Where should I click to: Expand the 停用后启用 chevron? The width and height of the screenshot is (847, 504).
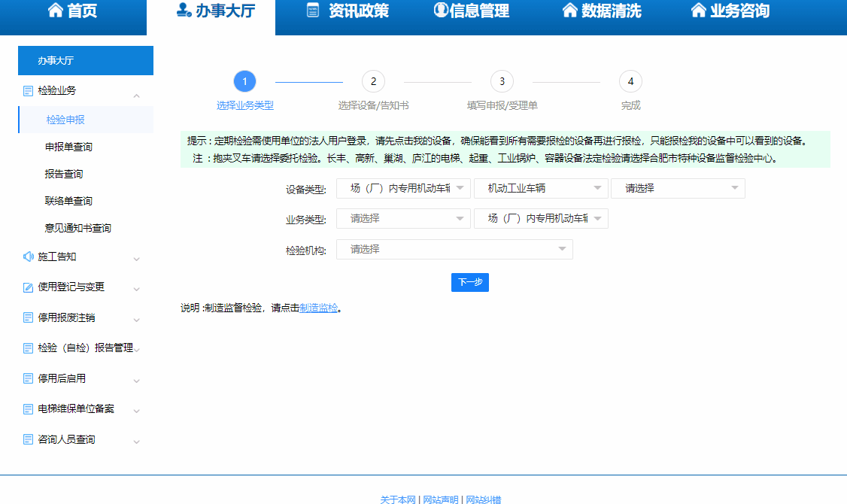click(x=137, y=381)
